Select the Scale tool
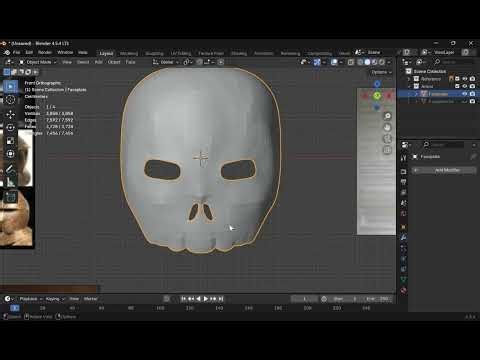The width and height of the screenshot is (480, 360). 10,141
